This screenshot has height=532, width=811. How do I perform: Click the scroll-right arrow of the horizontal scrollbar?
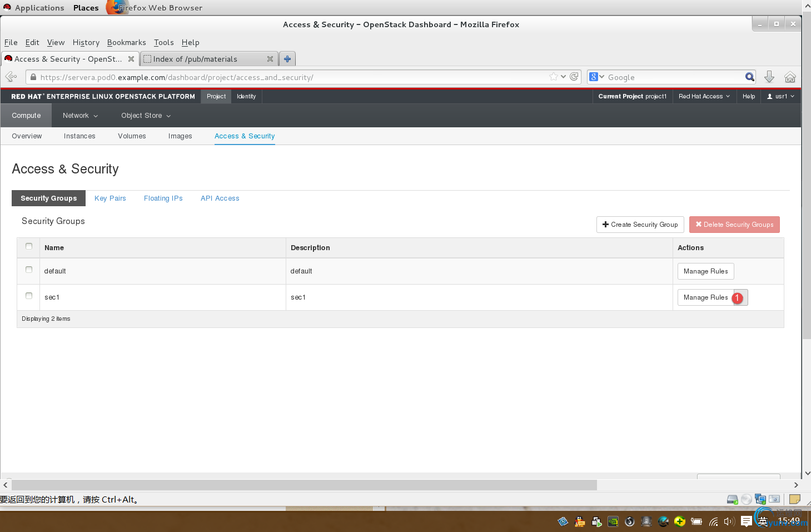click(796, 485)
